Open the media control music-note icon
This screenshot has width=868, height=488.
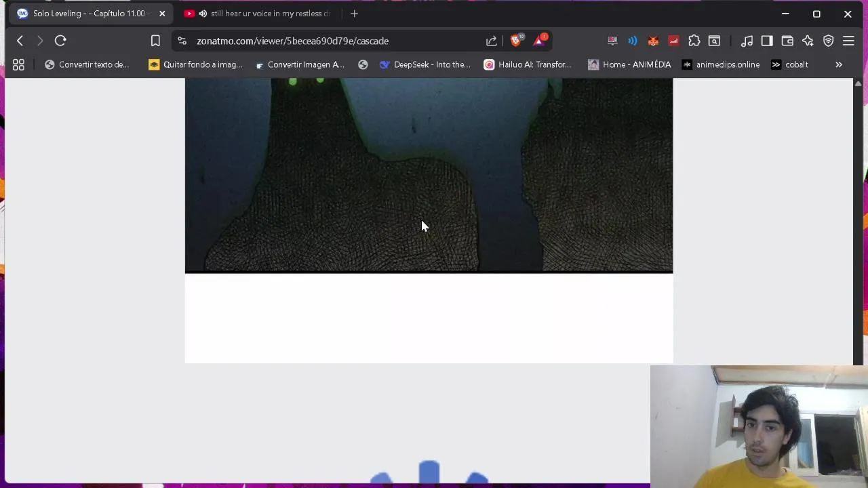(747, 41)
